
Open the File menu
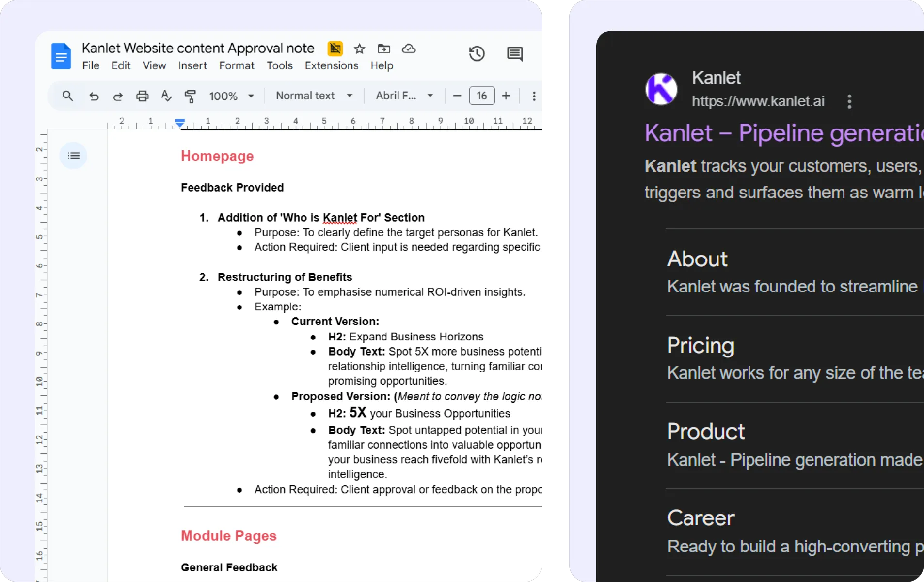[x=91, y=65]
